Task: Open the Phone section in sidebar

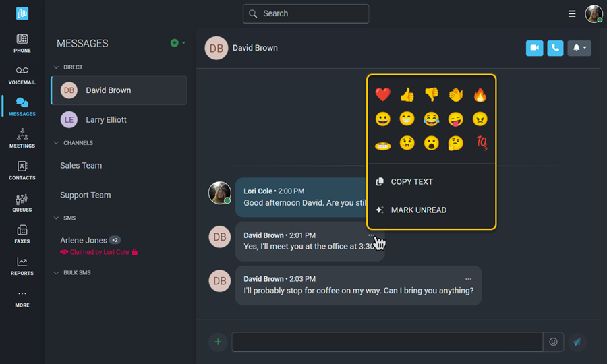Action: click(x=22, y=43)
